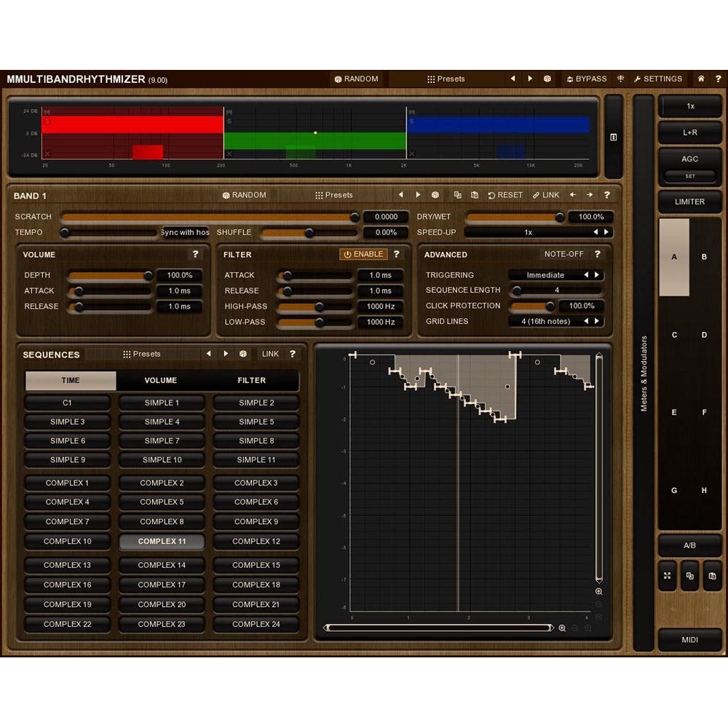Open the morphing randomize icon below A/B
The image size is (728, 728).
668,577
